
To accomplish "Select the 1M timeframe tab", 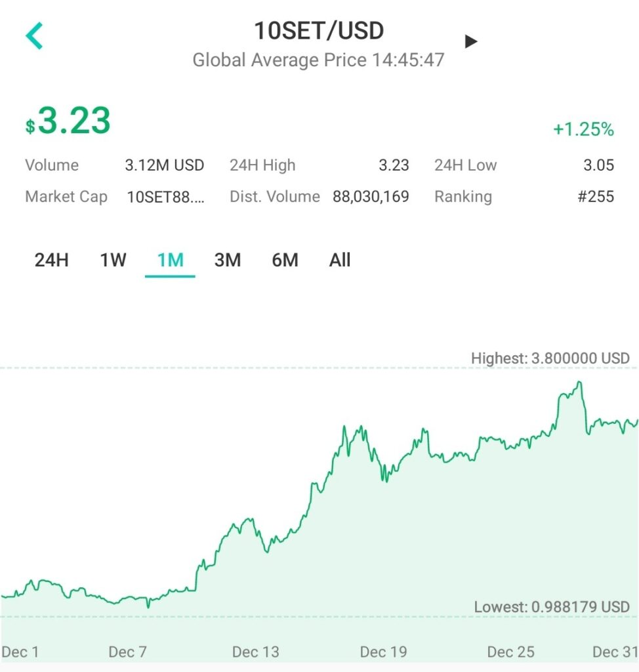I will [170, 261].
